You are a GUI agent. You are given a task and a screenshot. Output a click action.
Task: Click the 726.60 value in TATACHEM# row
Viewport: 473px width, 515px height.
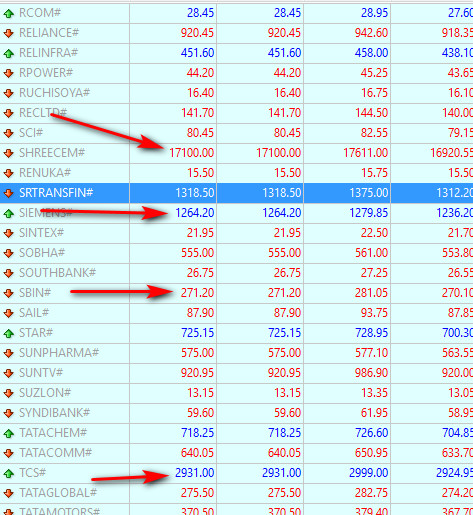point(371,433)
